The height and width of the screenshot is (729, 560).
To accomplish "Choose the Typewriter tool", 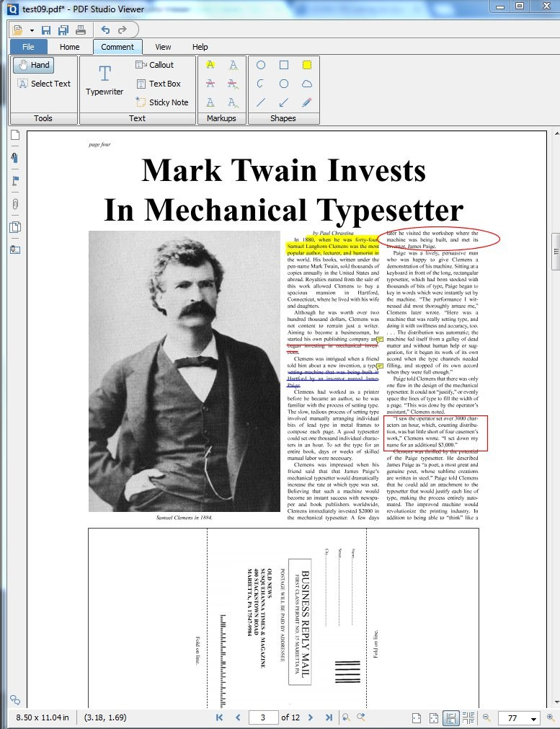I will (x=105, y=80).
